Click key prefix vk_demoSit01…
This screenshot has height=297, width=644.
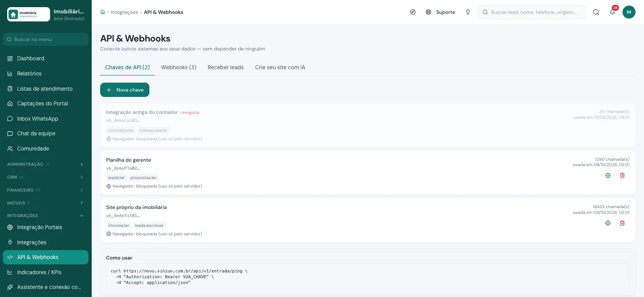pyautogui.click(x=123, y=216)
